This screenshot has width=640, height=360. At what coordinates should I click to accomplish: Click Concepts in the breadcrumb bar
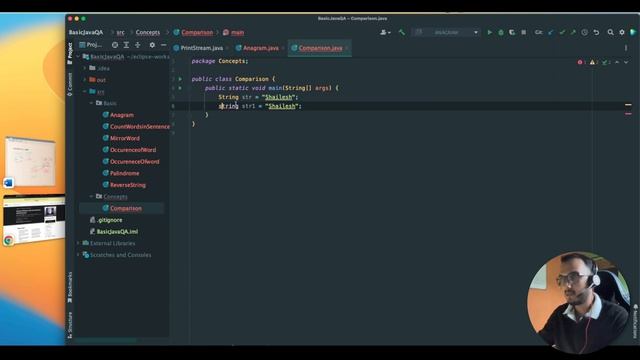tap(148, 32)
